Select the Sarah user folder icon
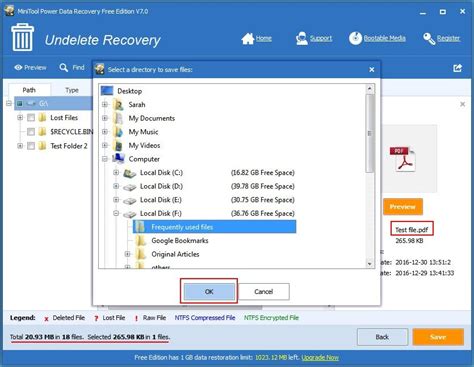Viewport: 474px width, 367px height. point(118,105)
